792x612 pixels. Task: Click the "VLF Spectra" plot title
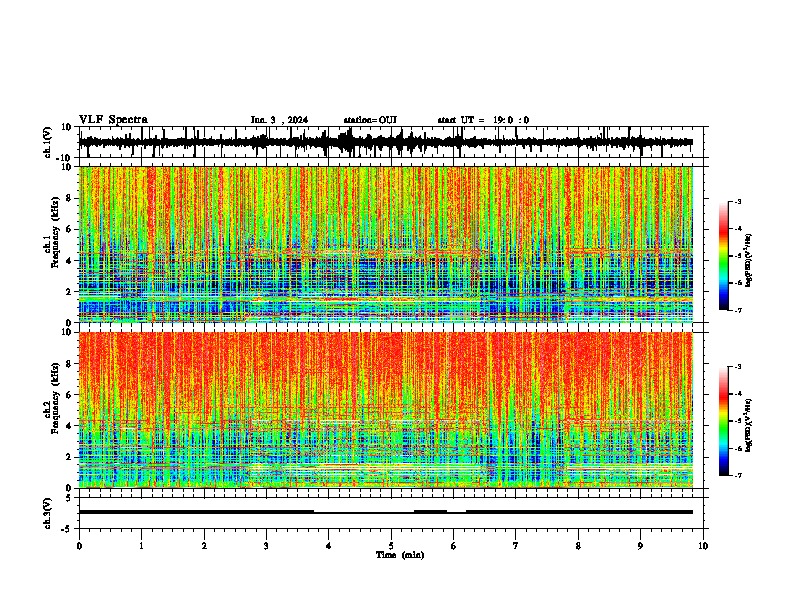(x=113, y=120)
